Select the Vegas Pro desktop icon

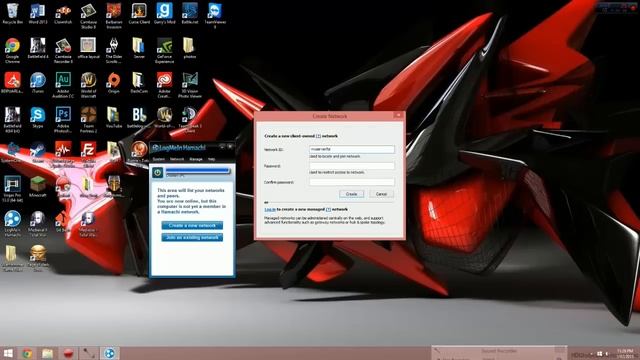pyautogui.click(x=12, y=189)
